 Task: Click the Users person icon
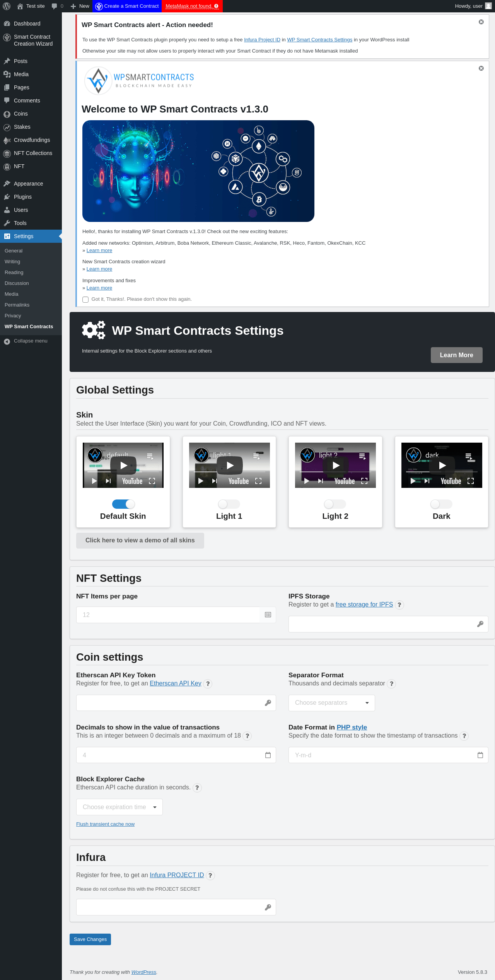[x=7, y=210]
